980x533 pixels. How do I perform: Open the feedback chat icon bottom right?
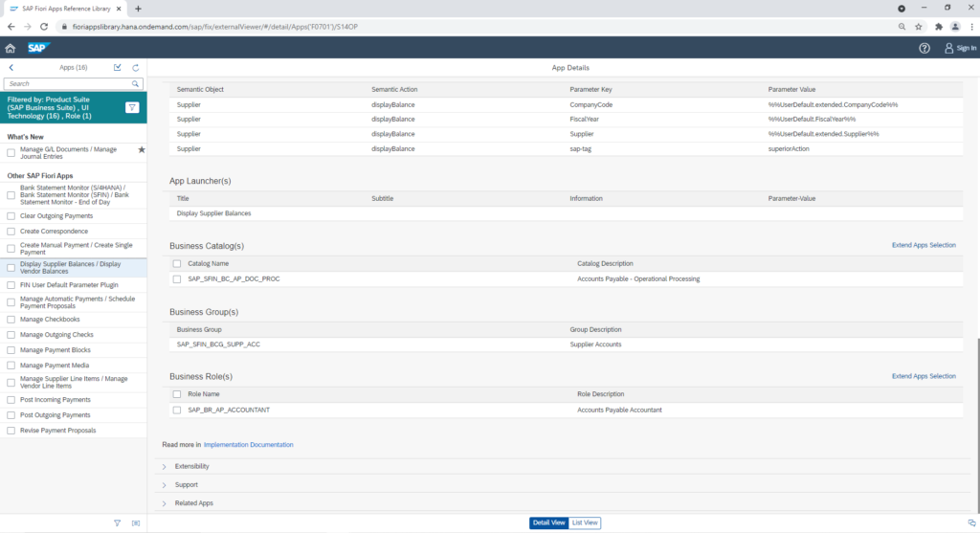pos(972,523)
